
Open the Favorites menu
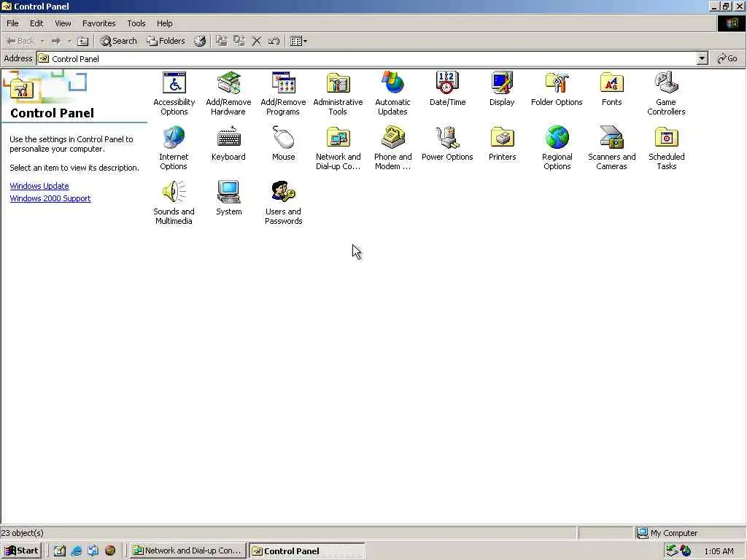[x=99, y=23]
